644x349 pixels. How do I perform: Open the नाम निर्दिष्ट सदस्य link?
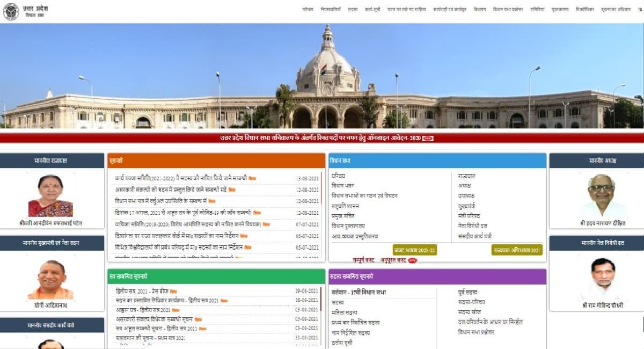(x=350, y=332)
